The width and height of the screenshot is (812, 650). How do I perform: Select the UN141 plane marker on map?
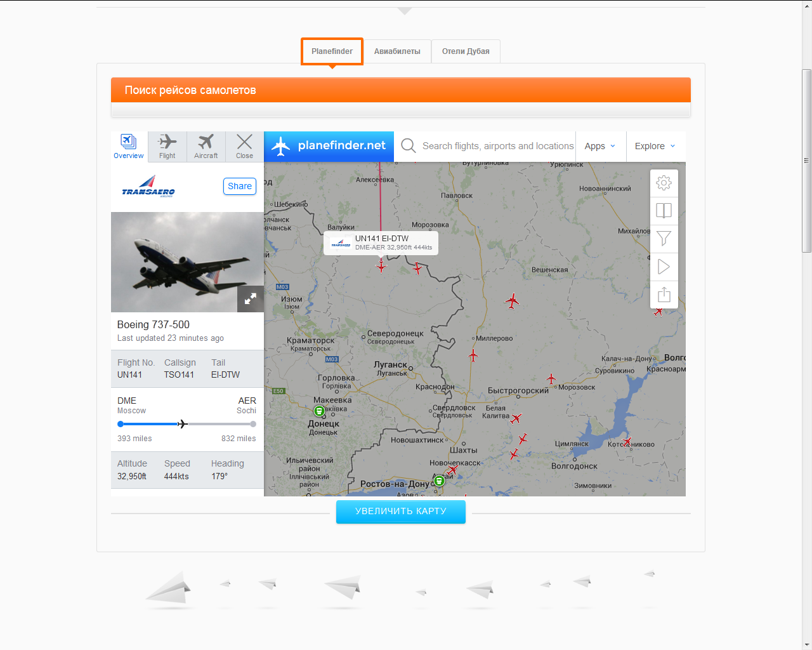[x=381, y=267]
